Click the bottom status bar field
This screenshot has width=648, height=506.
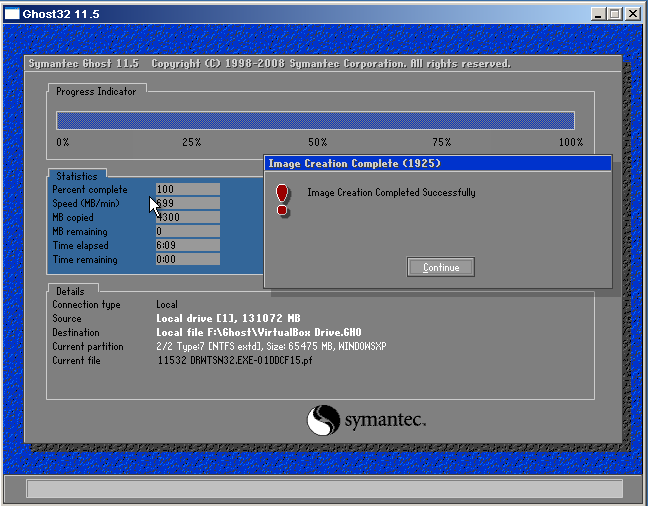coord(324,489)
